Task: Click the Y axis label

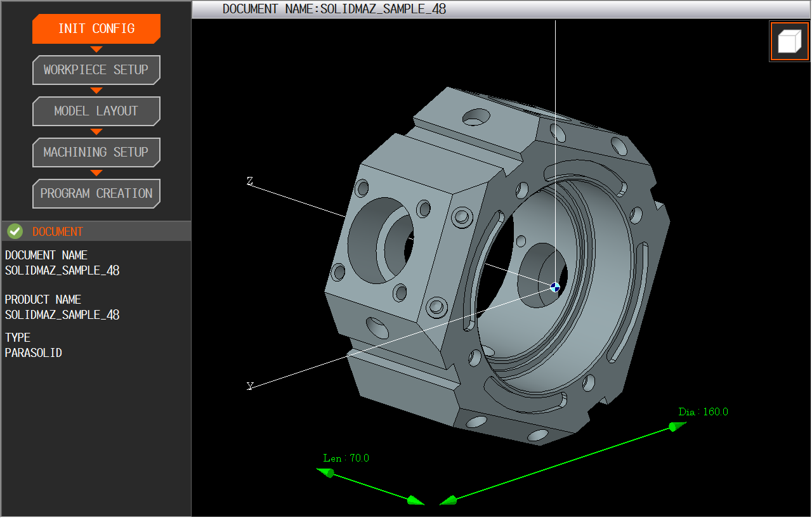Action: [x=250, y=386]
